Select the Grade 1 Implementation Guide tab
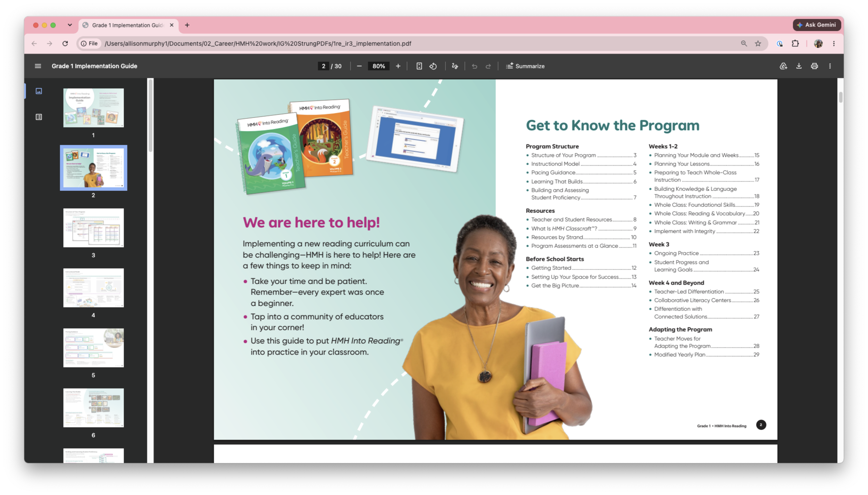 (128, 25)
